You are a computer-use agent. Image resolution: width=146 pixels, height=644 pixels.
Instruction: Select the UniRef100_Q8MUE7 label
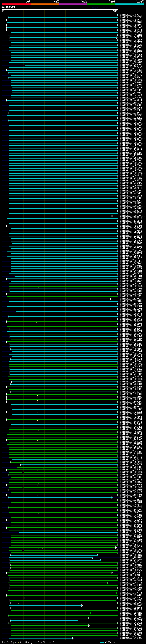click(131, 366)
